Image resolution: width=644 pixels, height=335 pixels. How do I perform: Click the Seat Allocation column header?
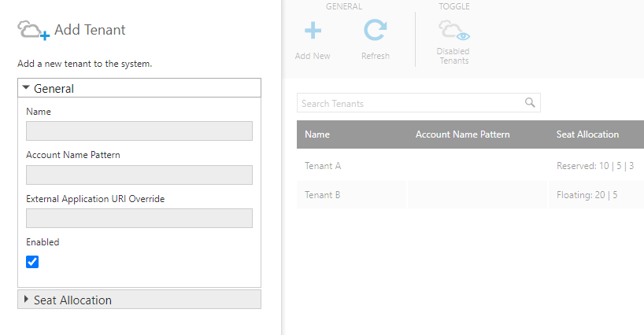point(587,134)
